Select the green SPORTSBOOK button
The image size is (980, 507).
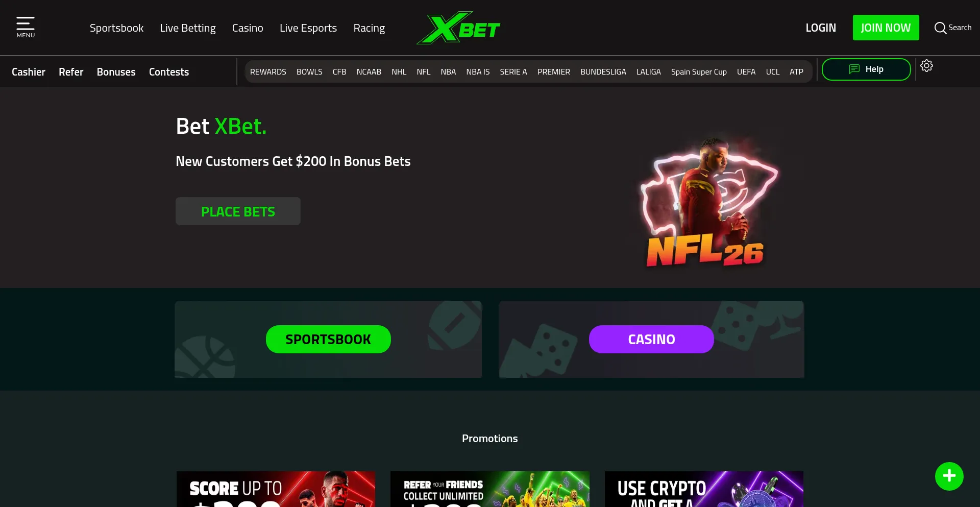click(x=328, y=339)
